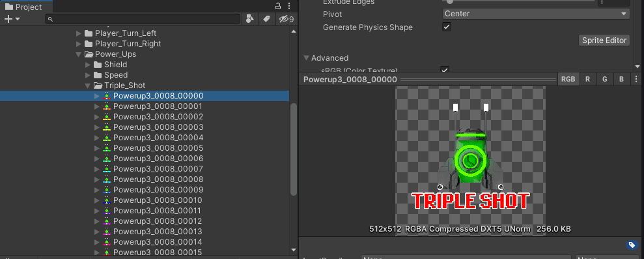Collapse the Power_Ups folder arrow
This screenshot has width=644, height=259.
coord(78,54)
